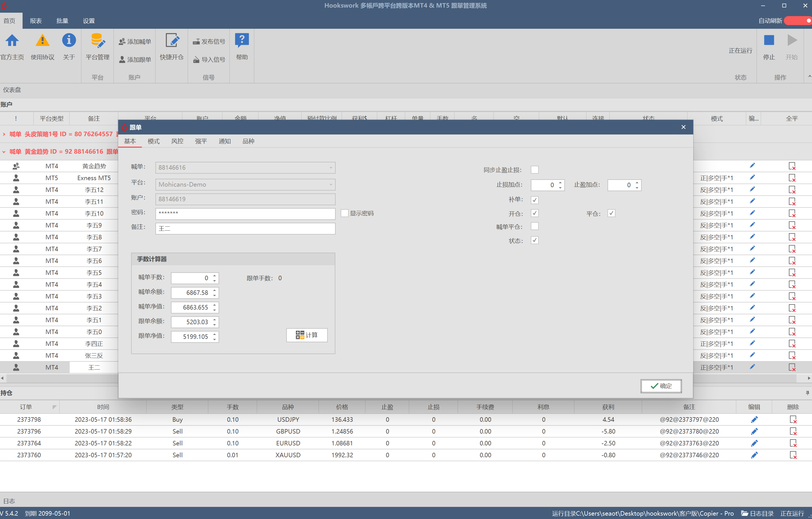The height and width of the screenshot is (519, 812).
Task: Open the 使用协议 warning icon
Action: click(x=43, y=41)
